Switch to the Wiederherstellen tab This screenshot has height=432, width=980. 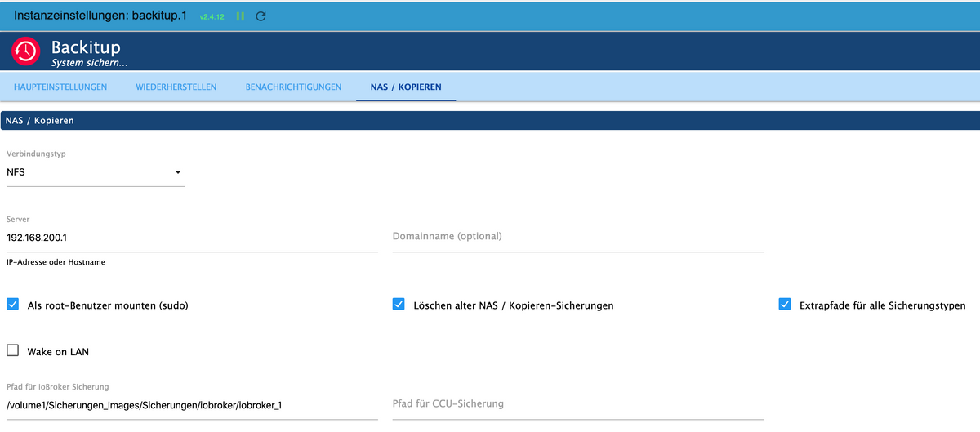[x=176, y=87]
